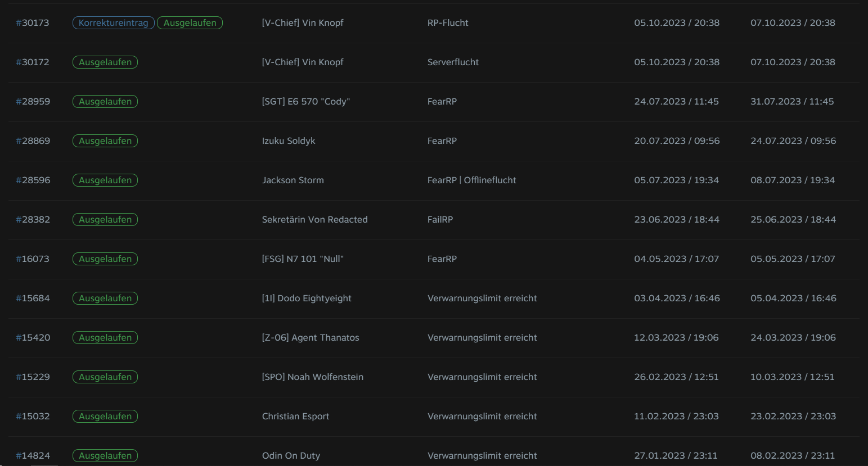The height and width of the screenshot is (466, 868).
Task: Select the name Odin On Duty
Action: 291,456
